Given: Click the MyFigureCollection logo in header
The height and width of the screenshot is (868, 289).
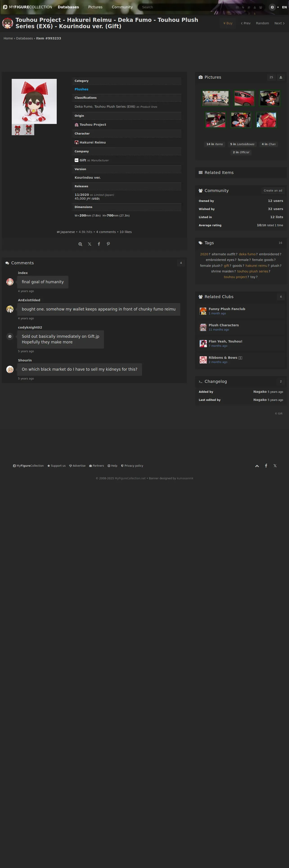Looking at the screenshot, I should (28, 7).
